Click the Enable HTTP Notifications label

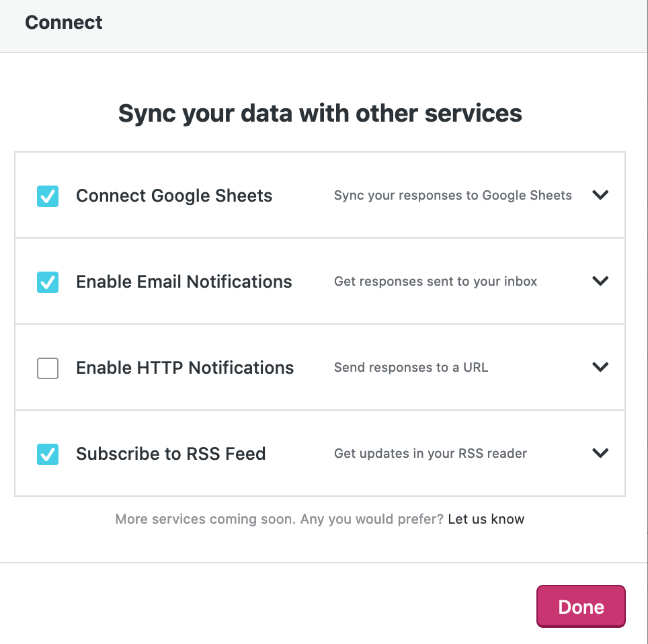[x=185, y=368]
